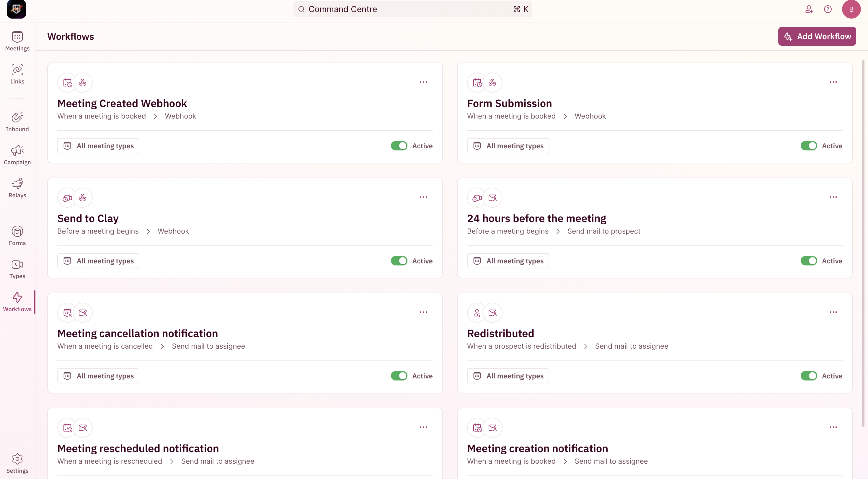This screenshot has height=479, width=868.
Task: Disable the Send to Clay workflow toggle
Action: coord(399,261)
